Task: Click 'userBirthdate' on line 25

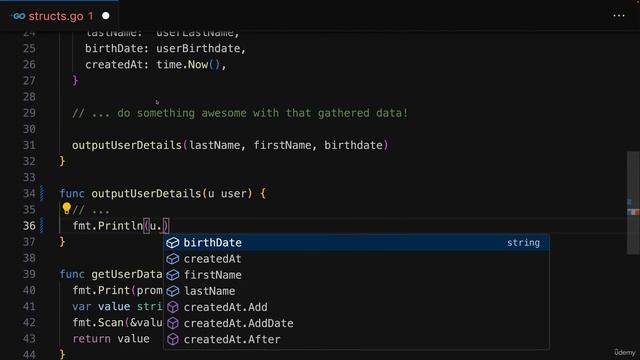Action: point(198,49)
